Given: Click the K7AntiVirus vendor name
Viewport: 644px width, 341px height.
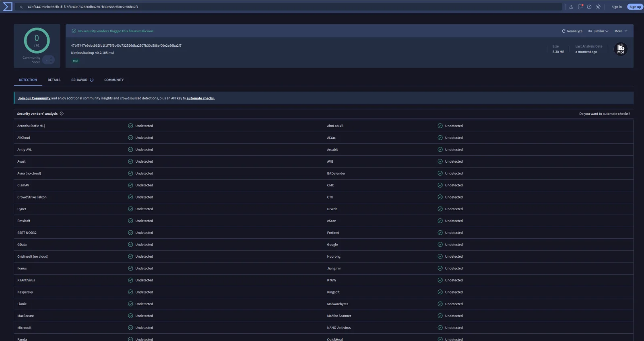Looking at the screenshot, I should 26,280.
